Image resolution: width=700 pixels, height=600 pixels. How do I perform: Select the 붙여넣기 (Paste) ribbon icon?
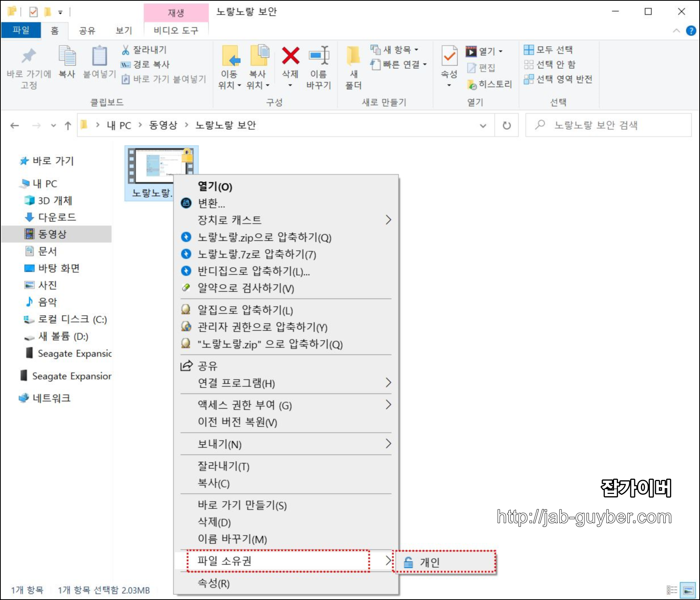click(100, 58)
